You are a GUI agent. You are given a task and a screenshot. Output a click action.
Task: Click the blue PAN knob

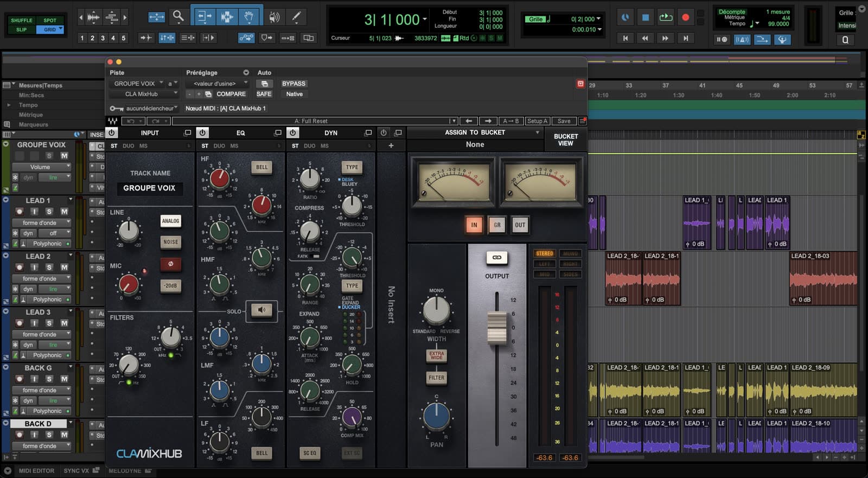(436, 417)
